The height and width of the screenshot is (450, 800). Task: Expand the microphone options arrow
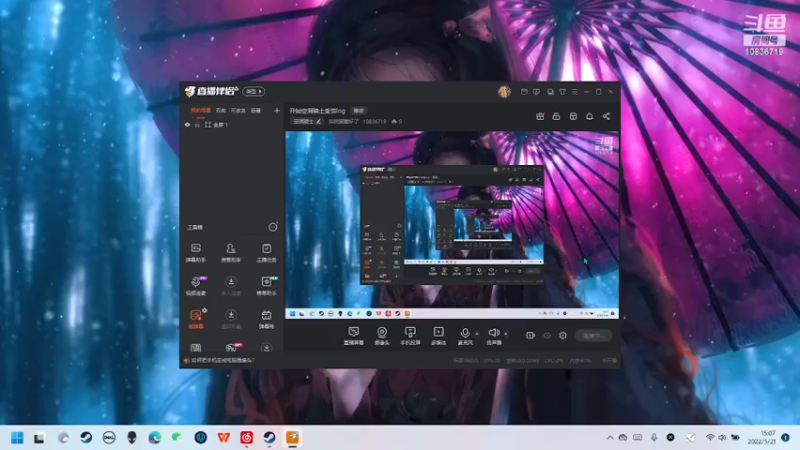point(477,334)
